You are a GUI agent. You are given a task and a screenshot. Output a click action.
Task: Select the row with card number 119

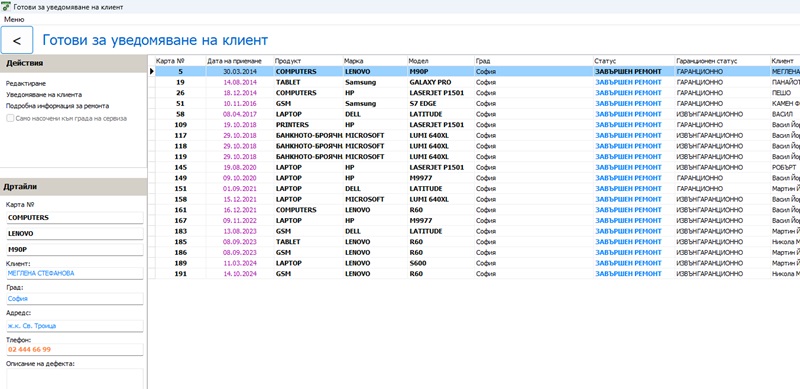[474, 157]
